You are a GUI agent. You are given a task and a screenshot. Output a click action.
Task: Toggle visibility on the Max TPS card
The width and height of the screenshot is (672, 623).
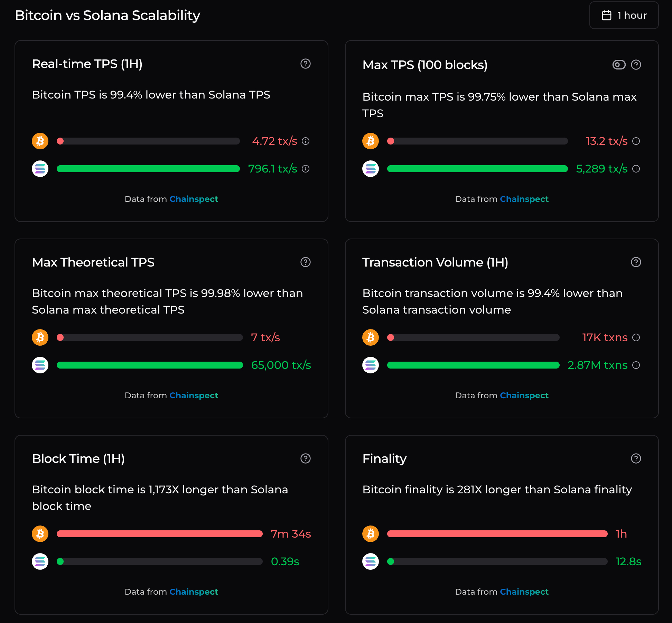tap(619, 65)
